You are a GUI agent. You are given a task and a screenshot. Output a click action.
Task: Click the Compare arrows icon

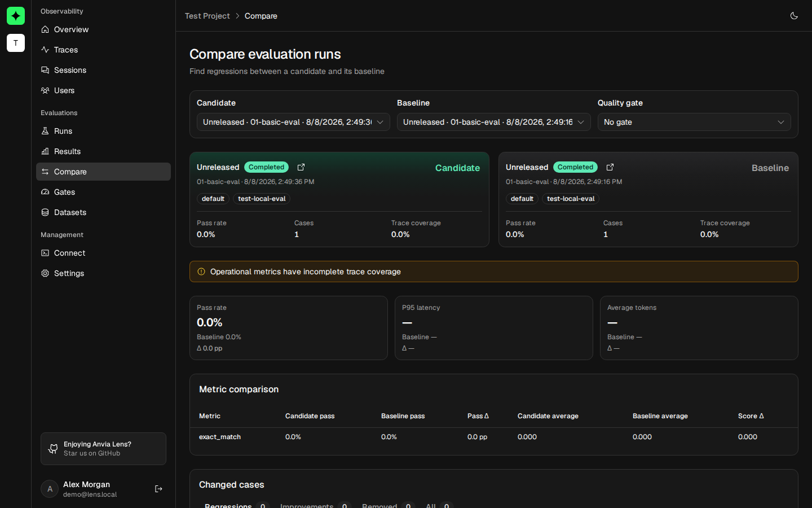(45, 172)
